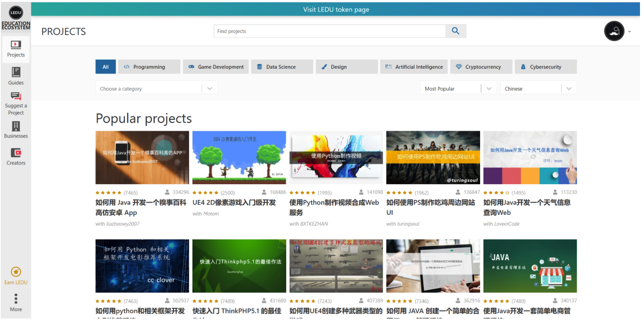Click the search magnifier button
Screen dimensions: 644x329
click(x=456, y=31)
